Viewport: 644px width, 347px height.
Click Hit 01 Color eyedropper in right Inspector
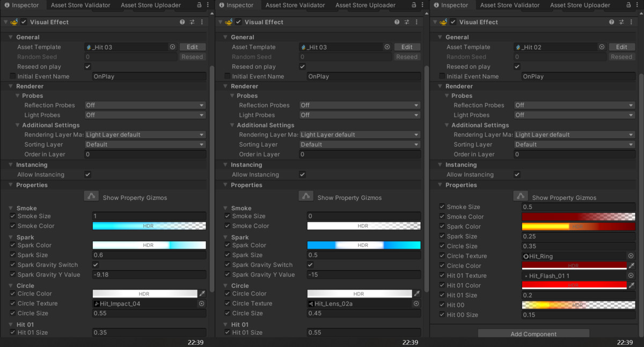(632, 285)
